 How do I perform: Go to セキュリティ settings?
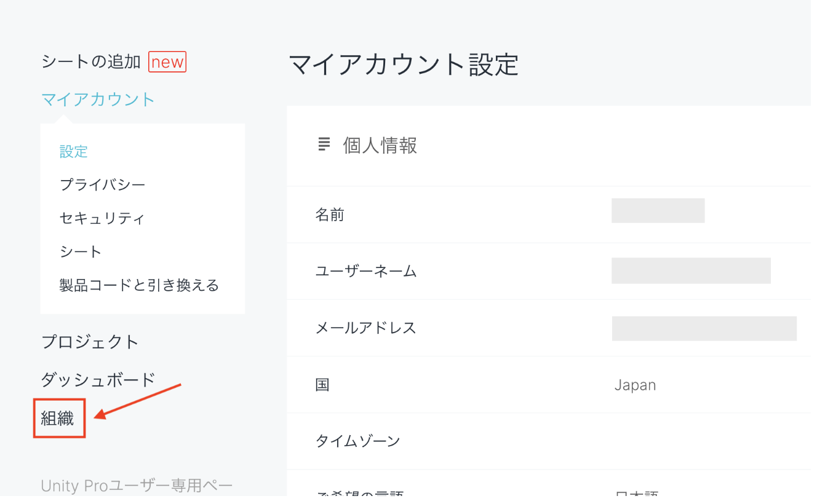point(102,218)
